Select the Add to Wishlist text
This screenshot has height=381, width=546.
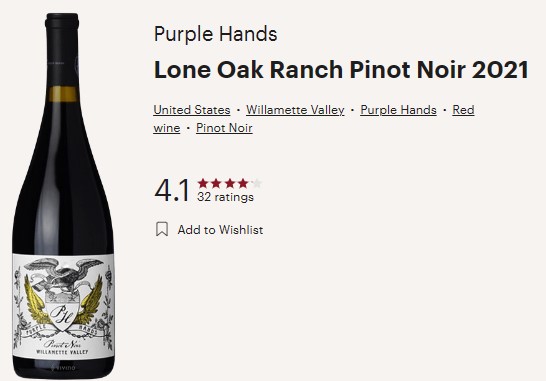tap(220, 230)
